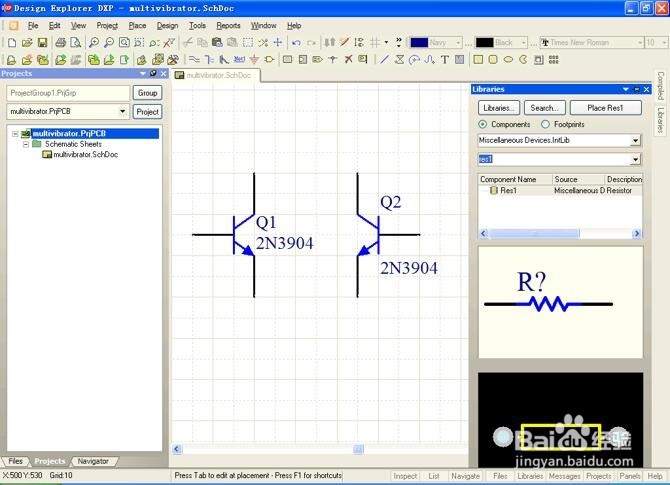This screenshot has width=670, height=485.
Task: Open the Libraries panel title dropdown arrow
Action: 626,89
